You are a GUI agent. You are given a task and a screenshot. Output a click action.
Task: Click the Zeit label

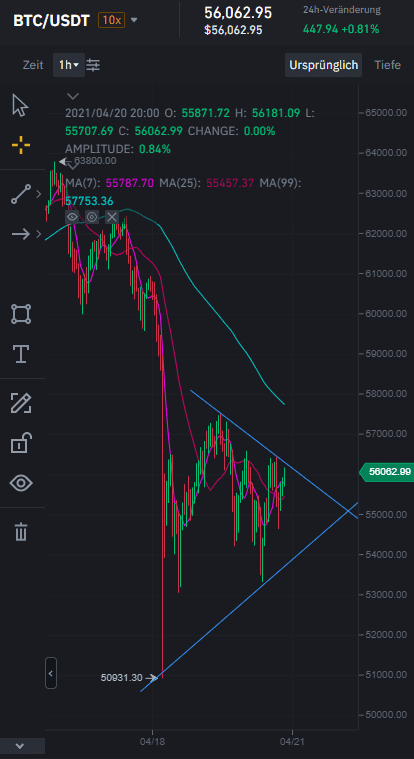(33, 65)
